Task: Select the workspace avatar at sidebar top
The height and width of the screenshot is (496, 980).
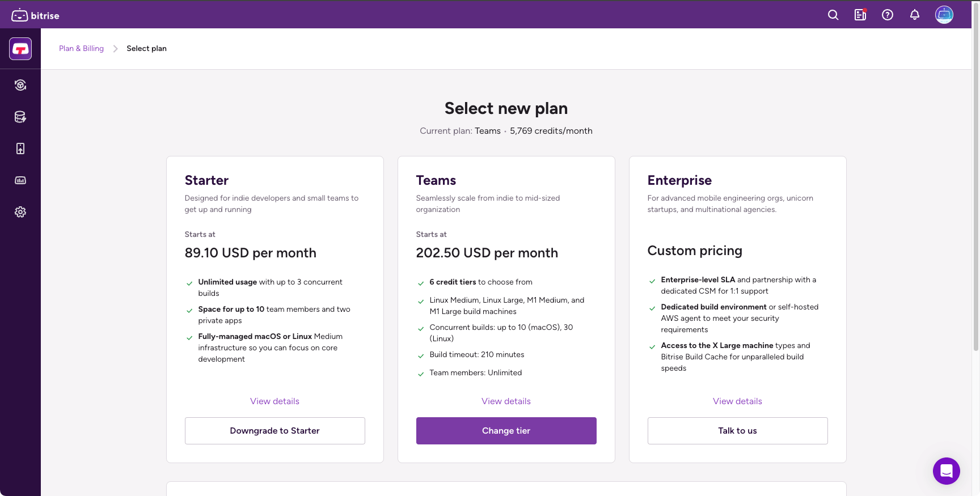Action: (20, 49)
